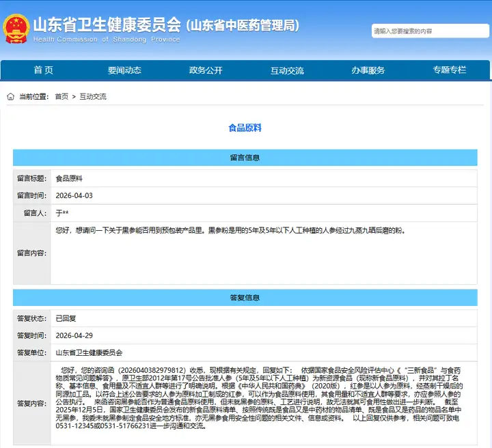Open the 政务公开 navigation menu
The width and height of the screenshot is (492, 448).
tap(206, 70)
